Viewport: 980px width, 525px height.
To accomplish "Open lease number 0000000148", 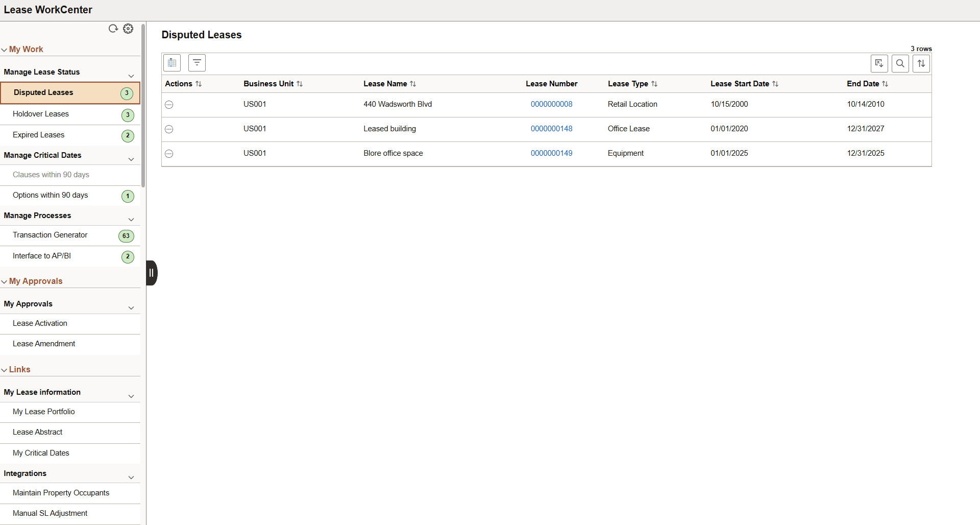I will coord(552,128).
